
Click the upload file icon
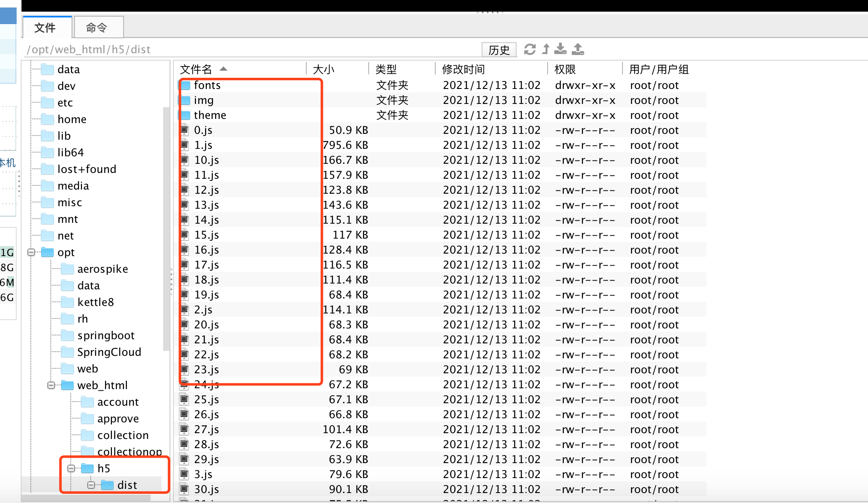(x=578, y=49)
